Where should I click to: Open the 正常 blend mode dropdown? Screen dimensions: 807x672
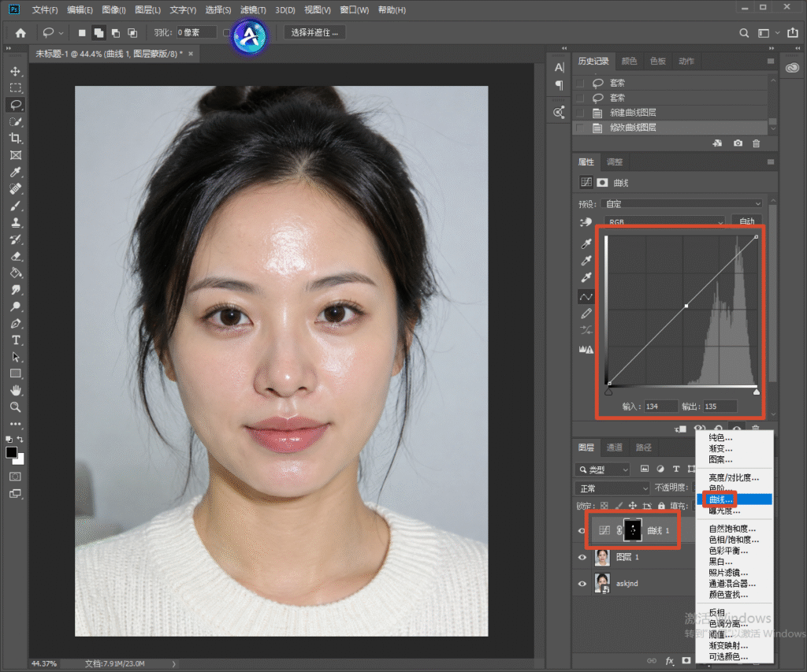click(612, 488)
